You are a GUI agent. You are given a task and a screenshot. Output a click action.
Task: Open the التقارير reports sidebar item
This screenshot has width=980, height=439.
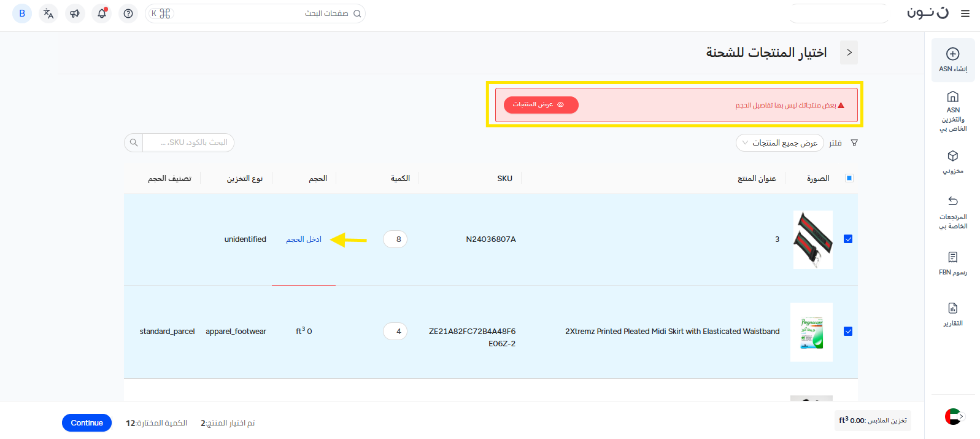pyautogui.click(x=953, y=314)
